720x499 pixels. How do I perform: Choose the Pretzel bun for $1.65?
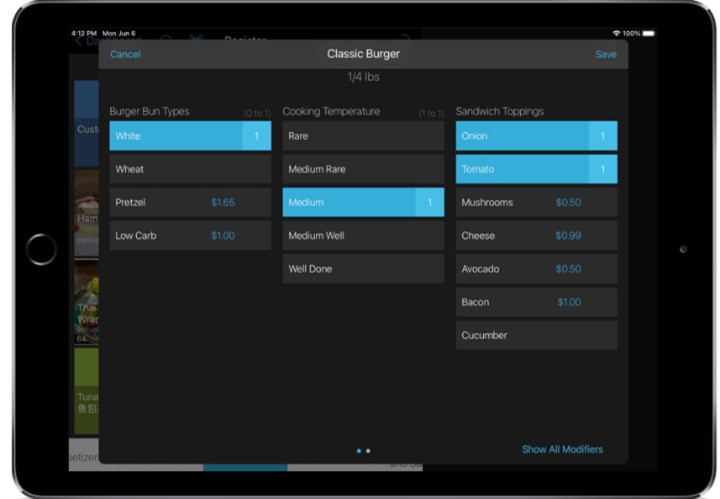coord(190,202)
